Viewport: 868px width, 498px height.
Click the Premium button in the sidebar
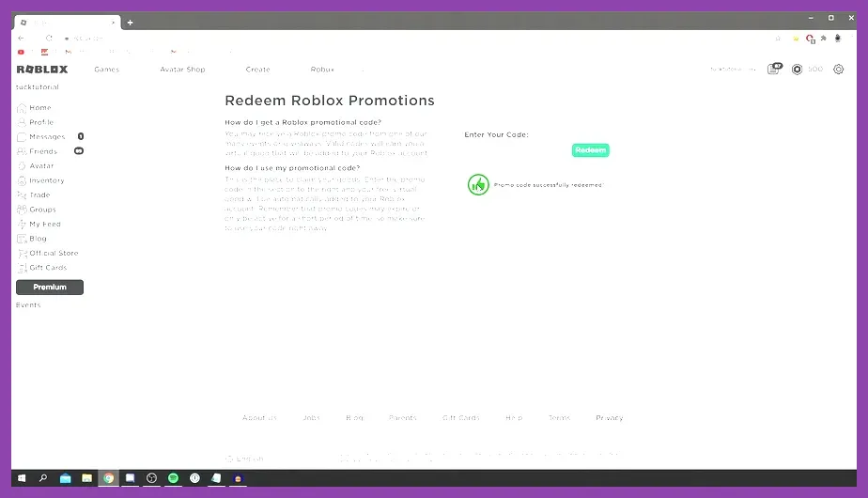(x=50, y=287)
